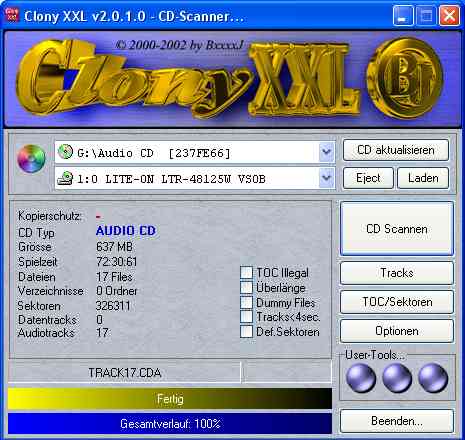
Task: Click the first User-Tools sphere button
Action: coord(361,378)
